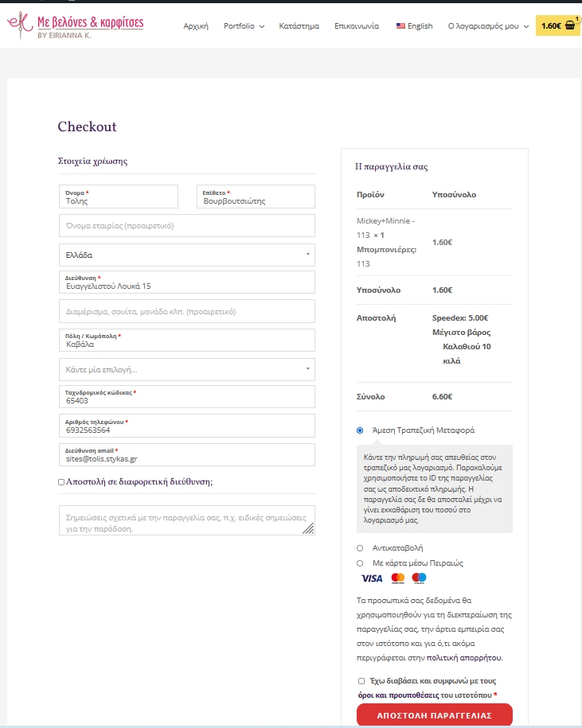
Task: Enable Αποστολή σε διαφορετική διεύθυνση checkbox
Action: pos(62,482)
